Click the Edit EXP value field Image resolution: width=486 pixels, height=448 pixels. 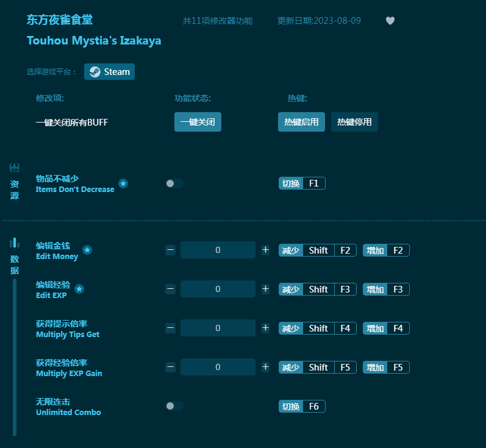click(x=218, y=289)
